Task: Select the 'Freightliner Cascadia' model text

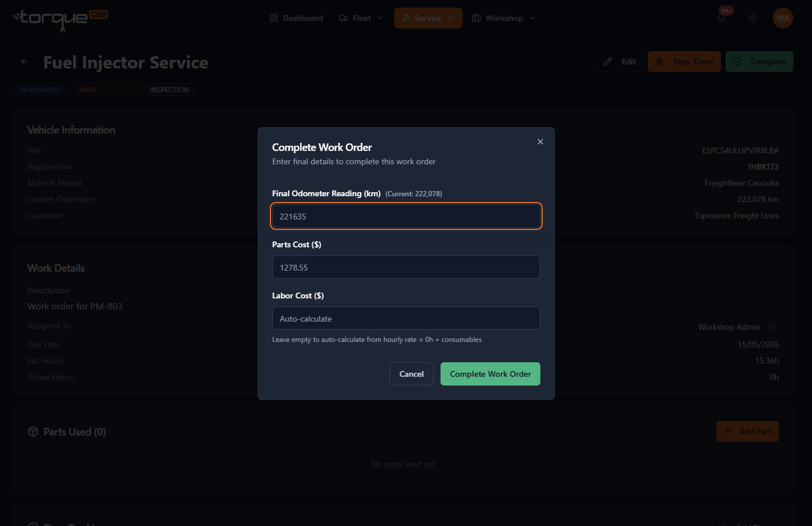Action: coord(742,183)
